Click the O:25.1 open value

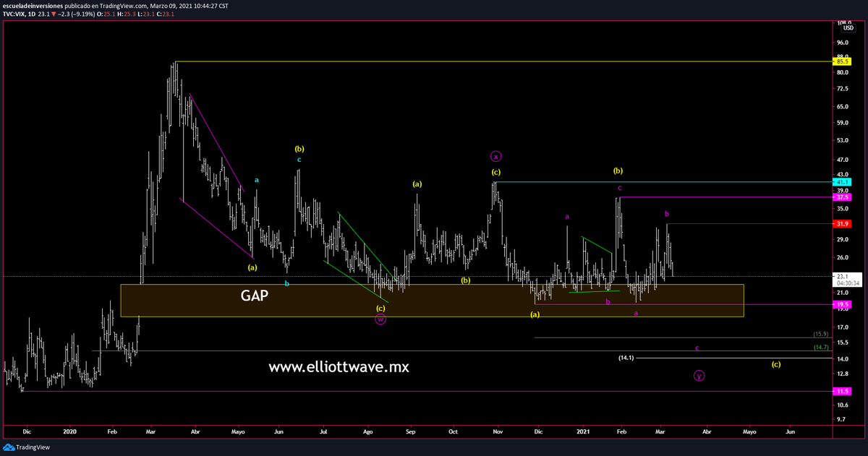click(106, 13)
